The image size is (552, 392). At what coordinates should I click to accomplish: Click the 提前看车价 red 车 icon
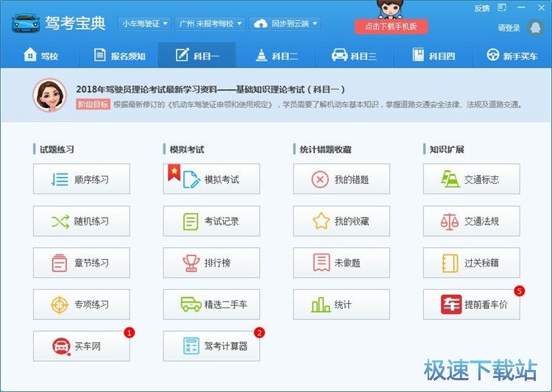coord(451,304)
